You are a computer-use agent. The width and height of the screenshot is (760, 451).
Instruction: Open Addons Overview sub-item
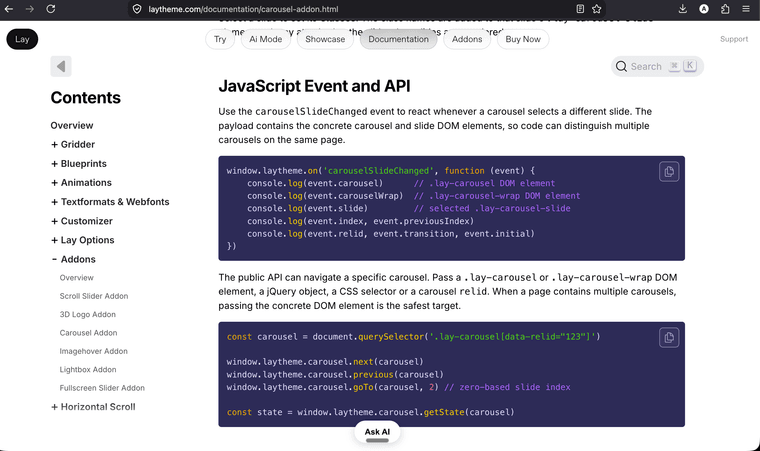pyautogui.click(x=77, y=278)
